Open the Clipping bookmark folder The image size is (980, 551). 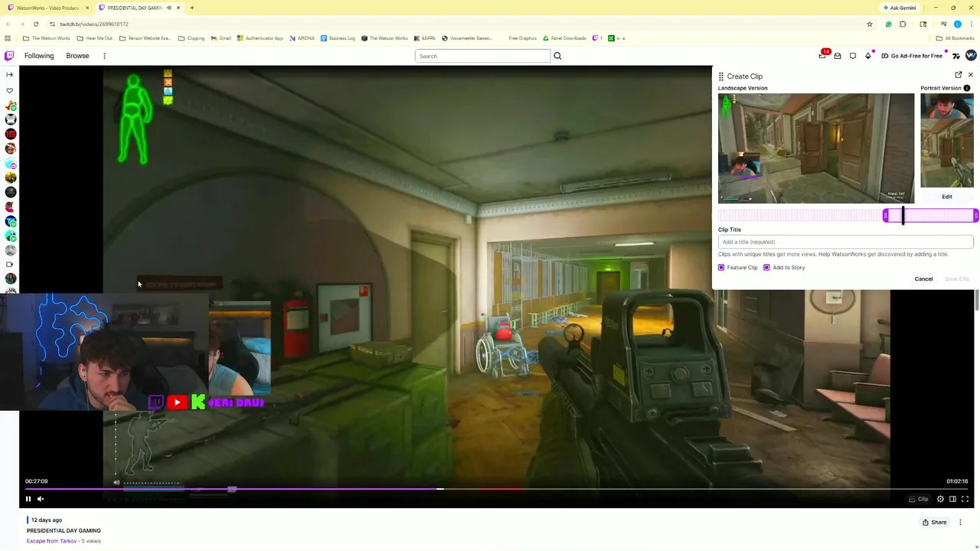(x=191, y=38)
